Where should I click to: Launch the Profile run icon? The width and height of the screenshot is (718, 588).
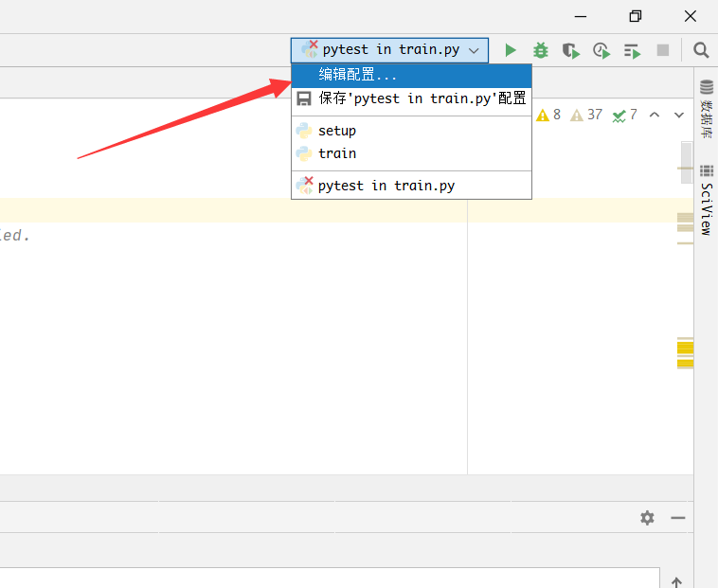pyautogui.click(x=601, y=50)
